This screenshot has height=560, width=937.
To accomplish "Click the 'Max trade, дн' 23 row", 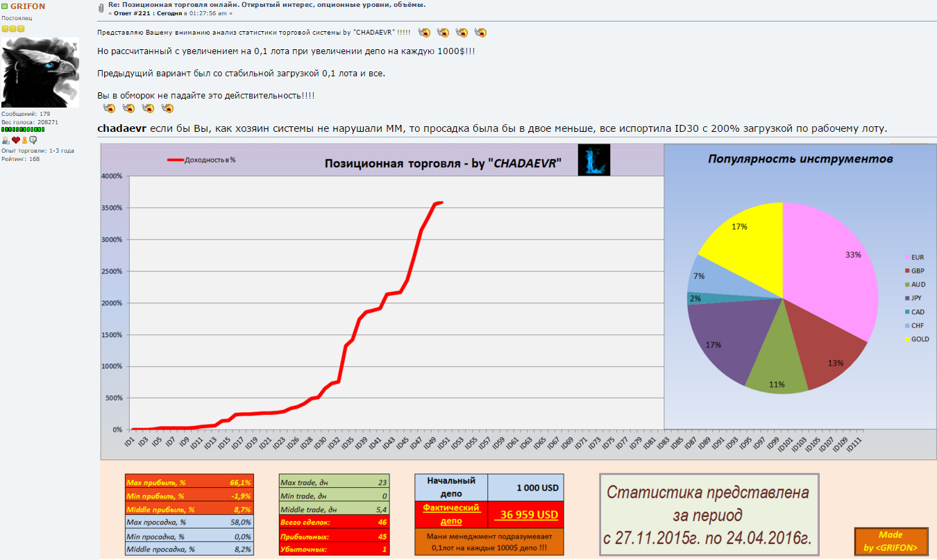I will tap(334, 482).
